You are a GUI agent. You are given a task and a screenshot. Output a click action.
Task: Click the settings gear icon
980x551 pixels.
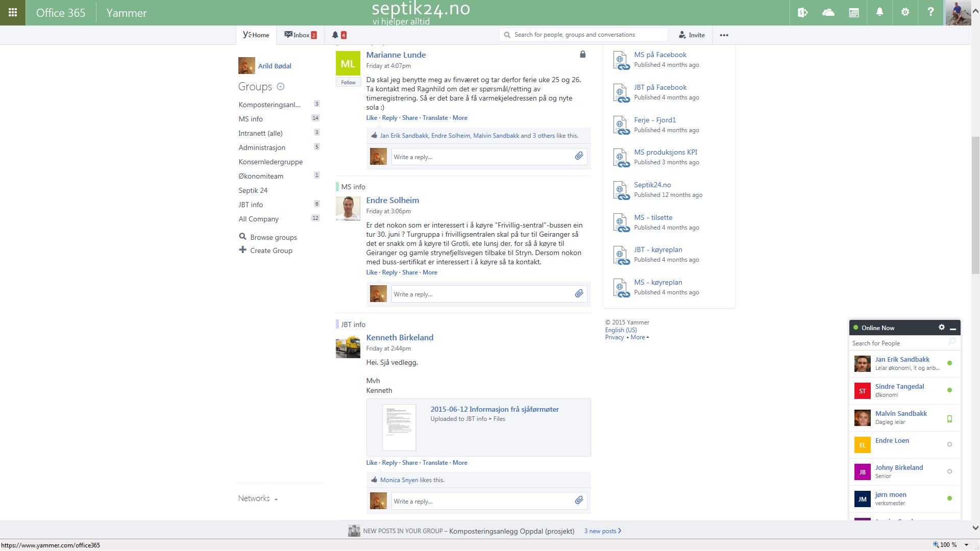[x=904, y=12]
